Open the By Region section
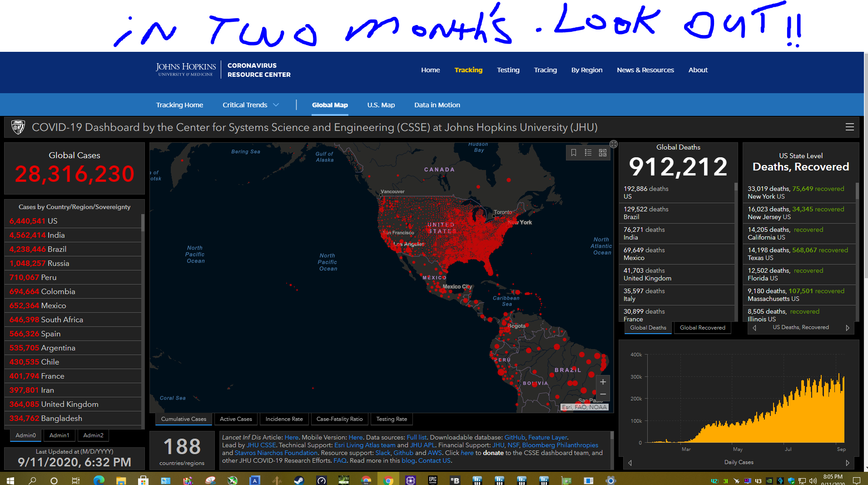Image resolution: width=868 pixels, height=485 pixels. (587, 70)
